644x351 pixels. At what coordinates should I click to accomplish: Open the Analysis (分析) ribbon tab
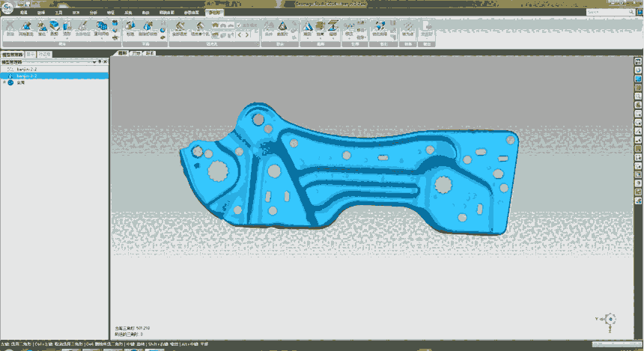point(94,13)
